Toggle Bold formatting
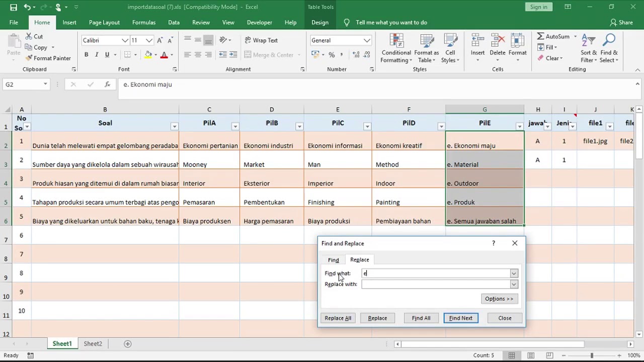 pyautogui.click(x=86, y=54)
